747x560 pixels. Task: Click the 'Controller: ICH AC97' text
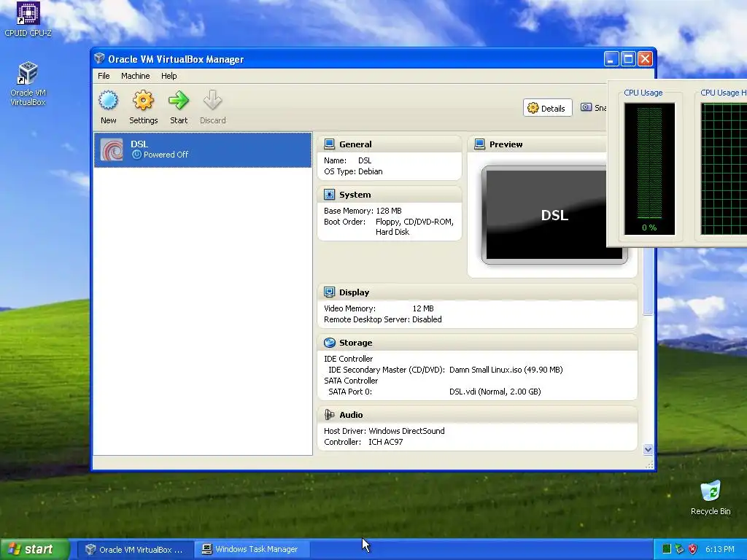pos(363,442)
